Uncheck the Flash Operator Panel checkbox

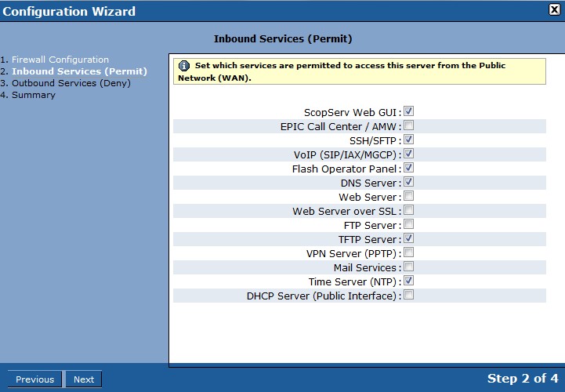pos(408,167)
